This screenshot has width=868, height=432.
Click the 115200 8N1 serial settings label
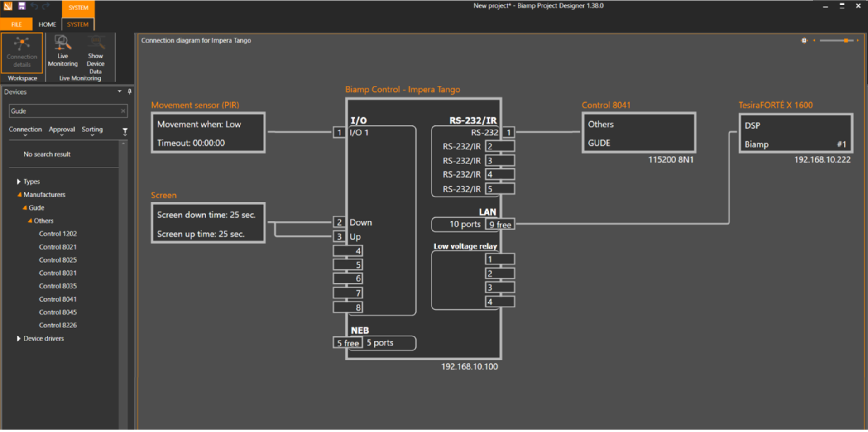[x=671, y=159]
